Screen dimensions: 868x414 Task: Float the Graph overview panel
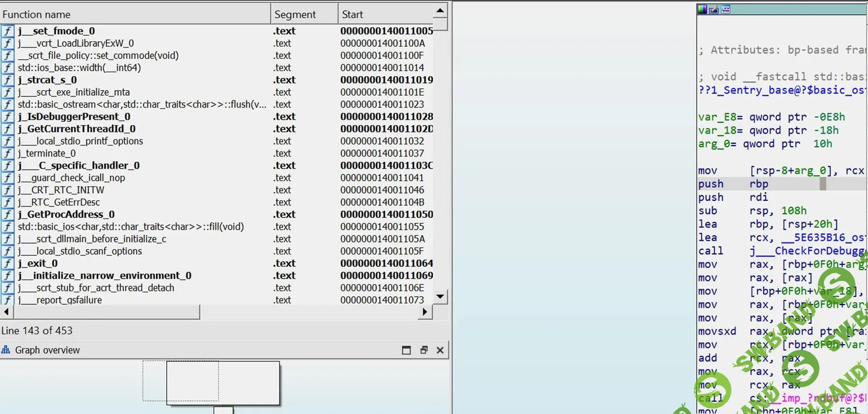click(424, 350)
